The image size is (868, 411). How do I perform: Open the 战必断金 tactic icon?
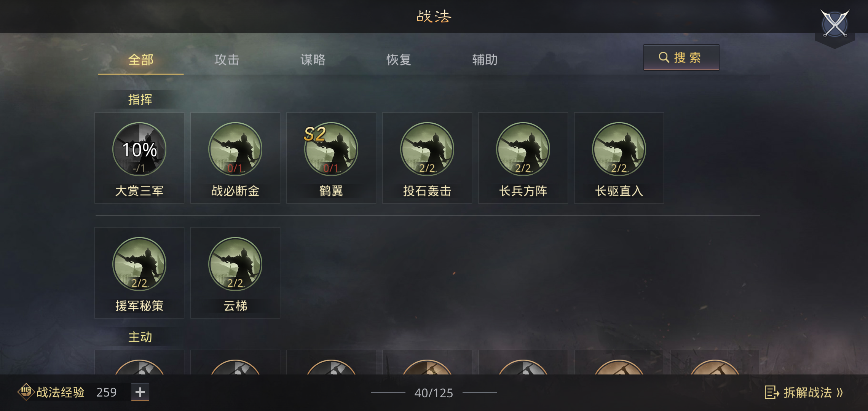[235, 149]
